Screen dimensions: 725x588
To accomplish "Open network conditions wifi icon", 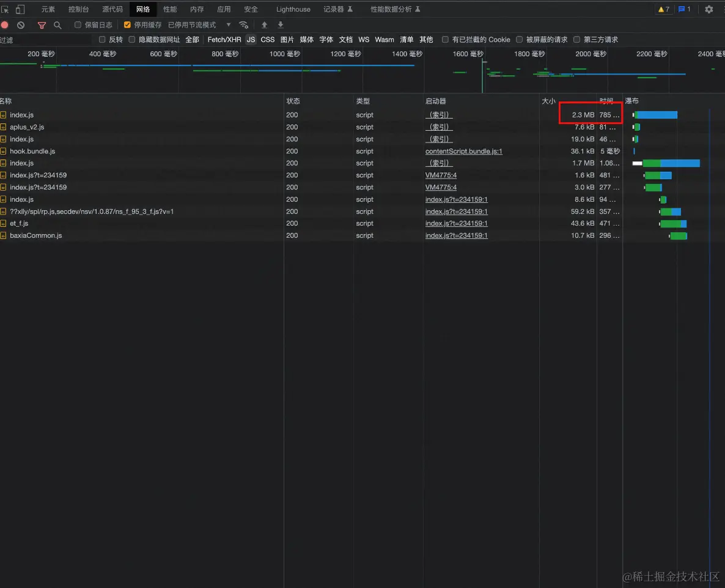I will [x=244, y=25].
